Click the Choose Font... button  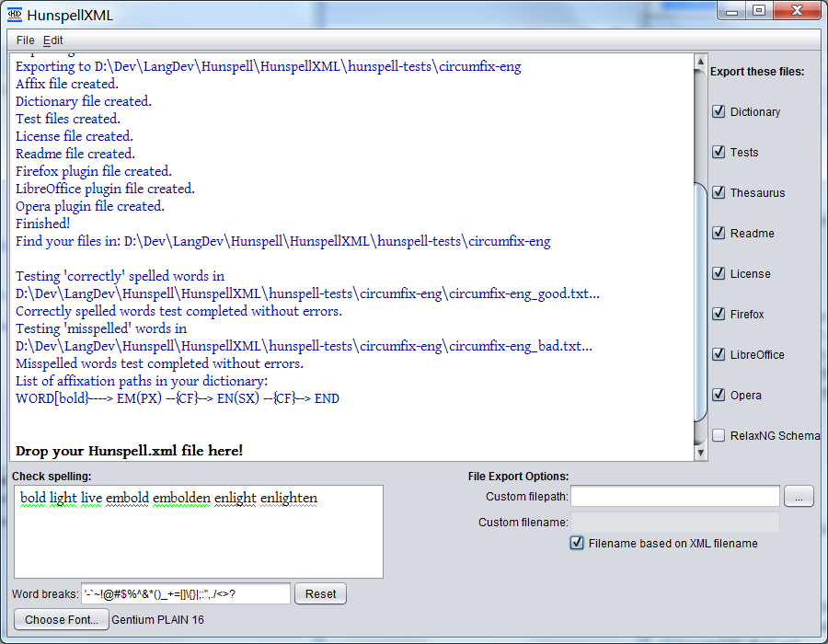click(x=62, y=620)
